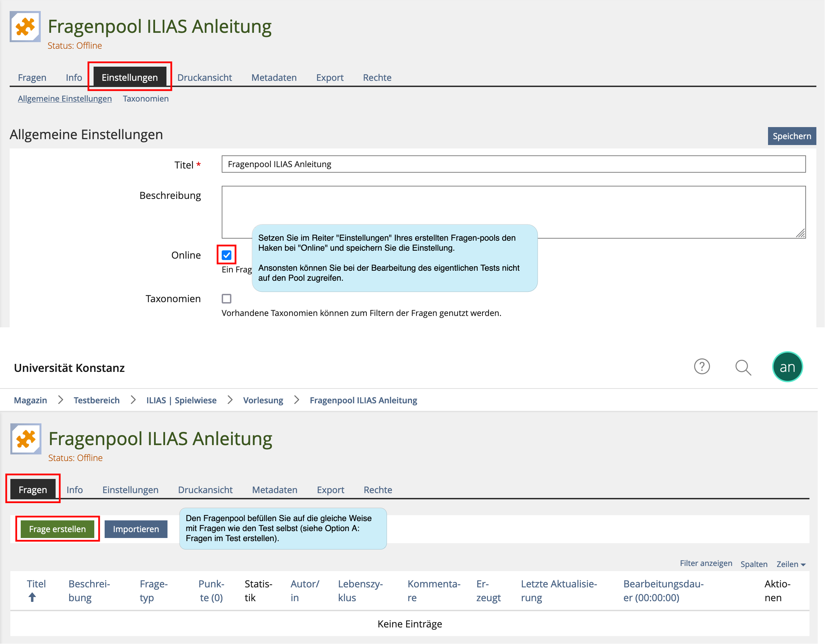Click the lower 'Status: Offline' text

76,458
